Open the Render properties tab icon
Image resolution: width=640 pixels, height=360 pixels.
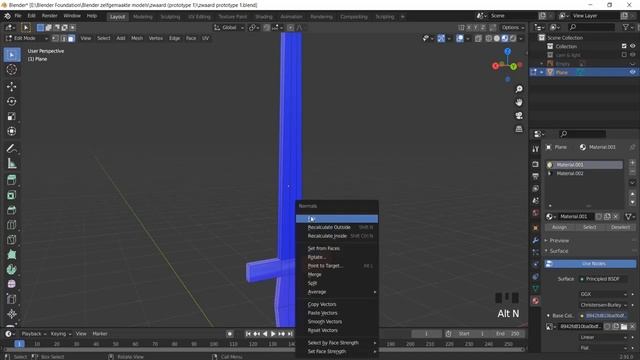pos(536,164)
